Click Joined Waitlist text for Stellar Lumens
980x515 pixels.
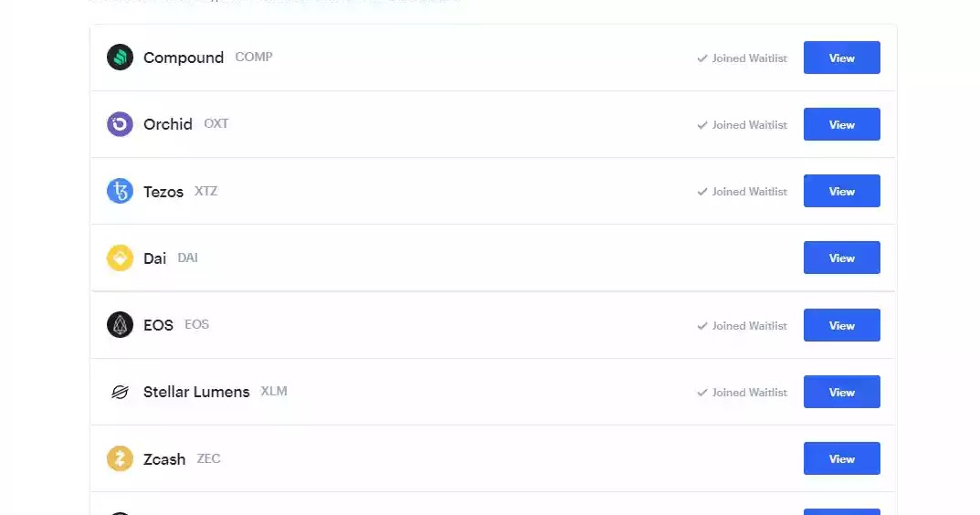(x=749, y=393)
